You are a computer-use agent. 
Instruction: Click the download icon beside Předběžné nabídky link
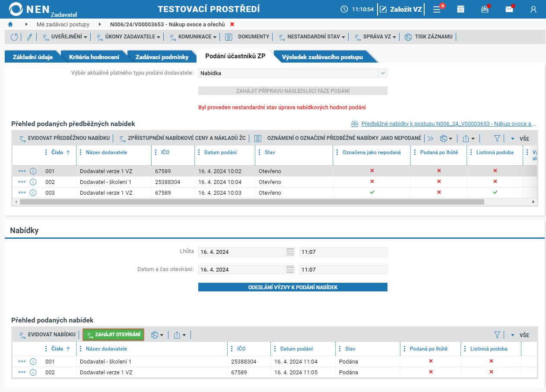pos(355,124)
